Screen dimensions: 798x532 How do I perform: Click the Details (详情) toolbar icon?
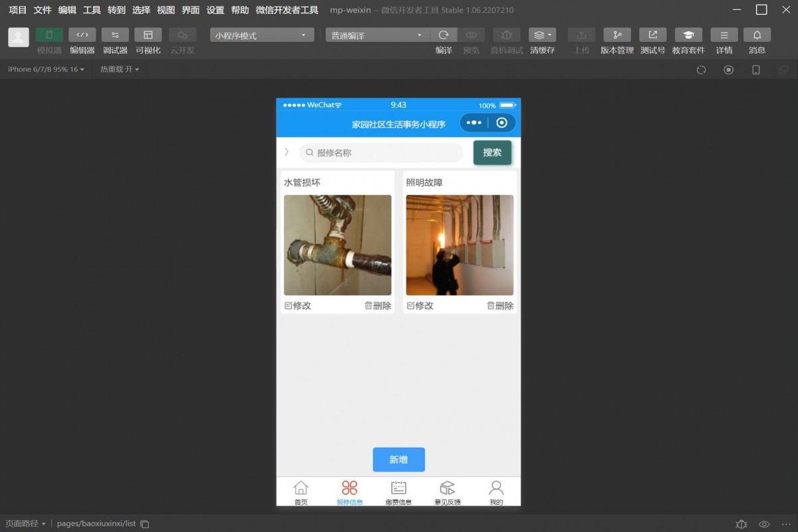[724, 35]
